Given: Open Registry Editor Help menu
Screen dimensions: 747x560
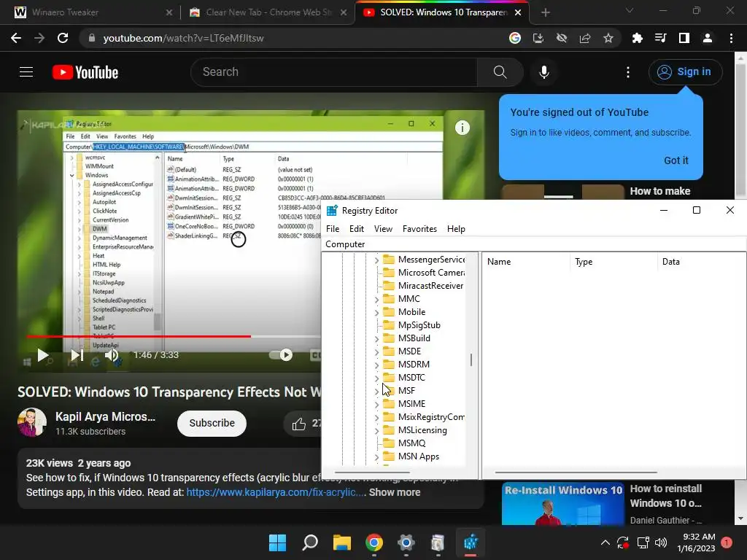Looking at the screenshot, I should click(456, 229).
